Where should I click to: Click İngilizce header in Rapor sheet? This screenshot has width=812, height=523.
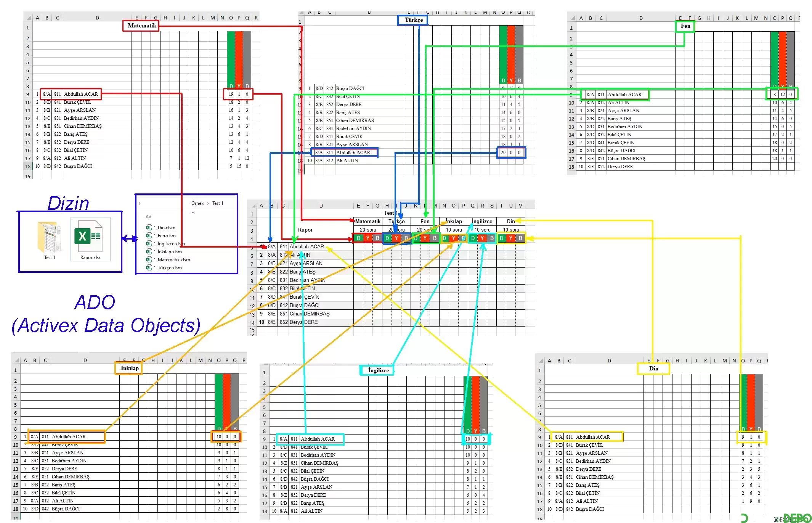(x=482, y=221)
